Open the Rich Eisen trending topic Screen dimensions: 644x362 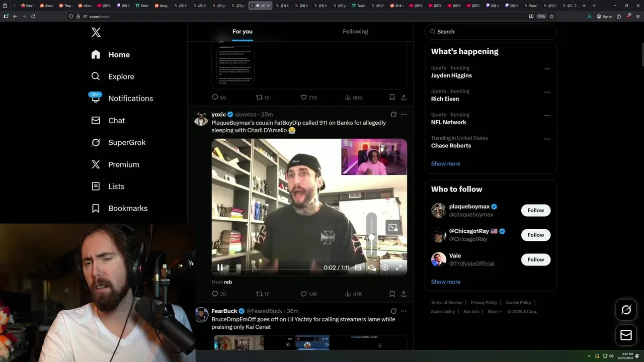click(445, 99)
